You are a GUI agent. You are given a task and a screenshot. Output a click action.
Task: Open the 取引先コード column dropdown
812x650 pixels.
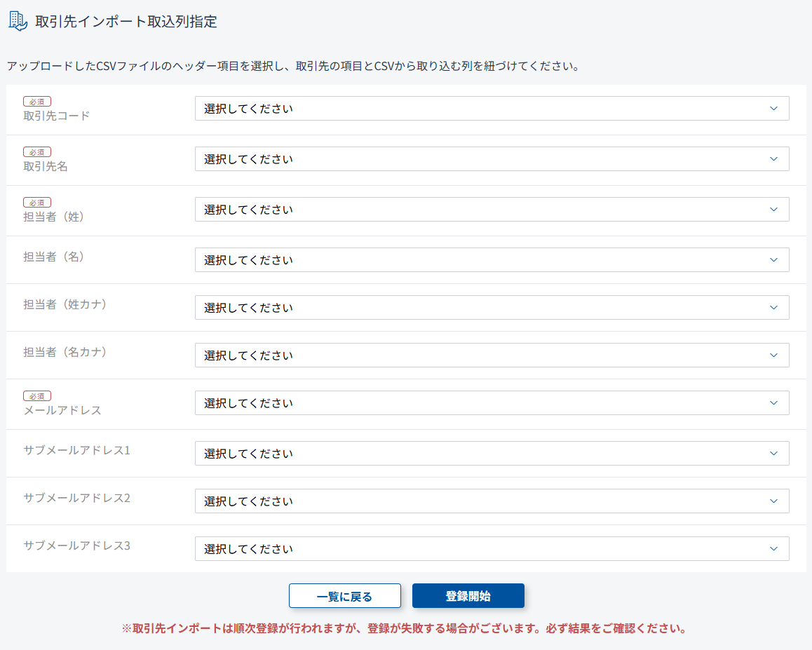point(491,109)
